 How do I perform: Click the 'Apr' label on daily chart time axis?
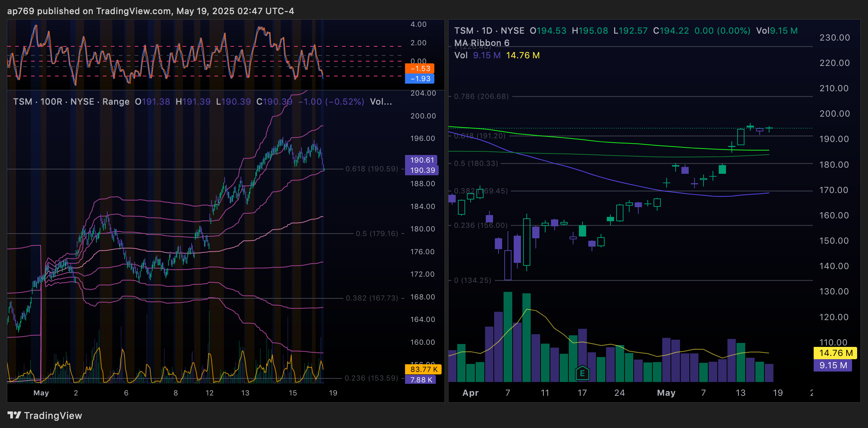click(x=470, y=393)
